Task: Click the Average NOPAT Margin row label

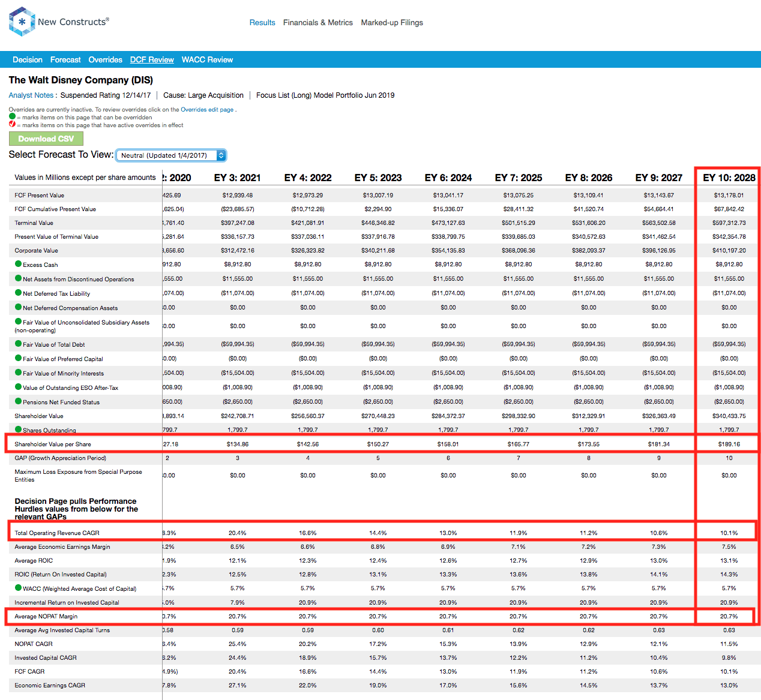Action: (46, 617)
